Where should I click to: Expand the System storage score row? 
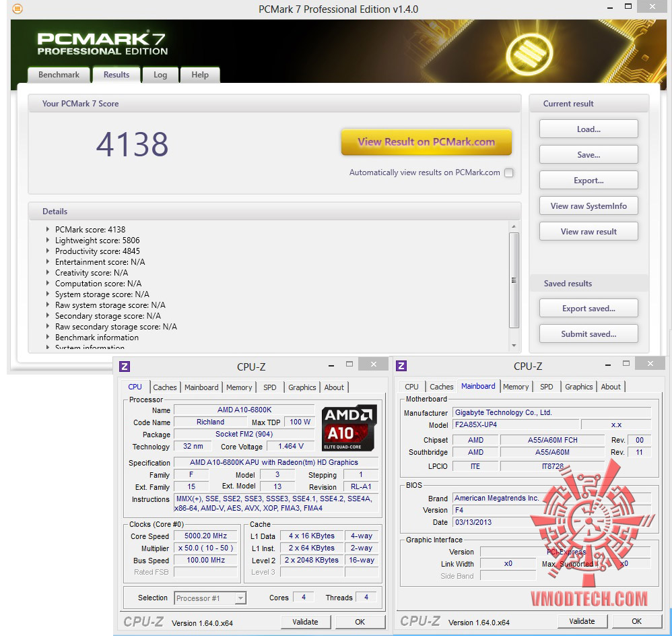click(48, 294)
